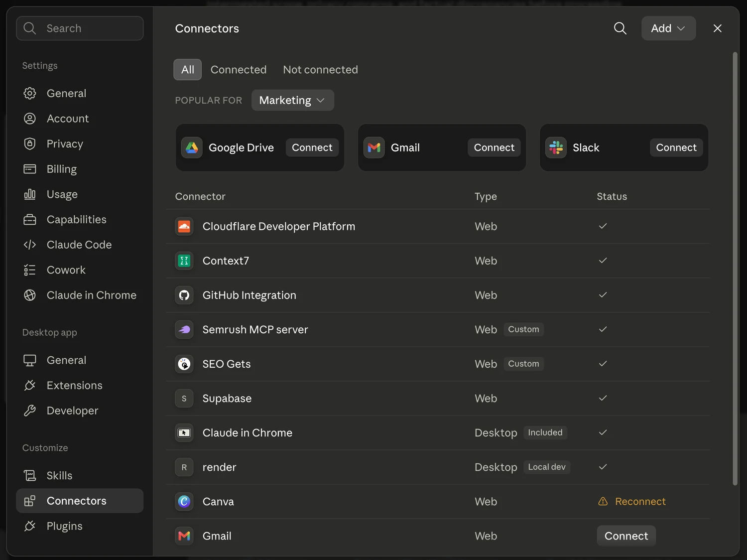Click the connectors list vertical scrollbar
This screenshot has width=747, height=560.
coord(735,269)
